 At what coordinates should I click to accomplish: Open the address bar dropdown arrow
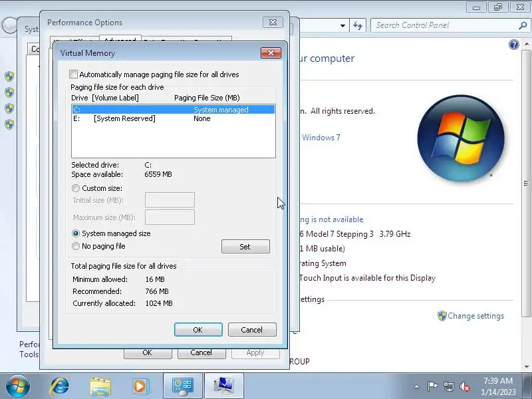pos(342,26)
